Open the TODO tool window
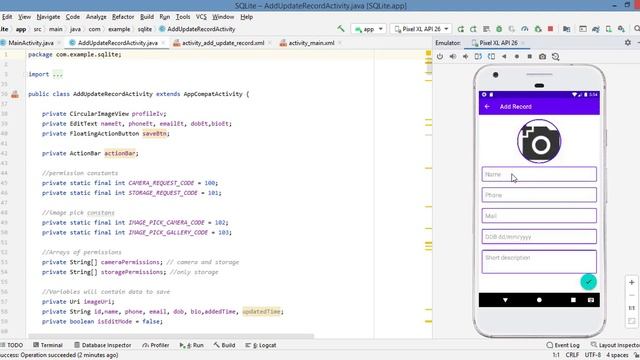The height and width of the screenshot is (360, 640). 12,345
